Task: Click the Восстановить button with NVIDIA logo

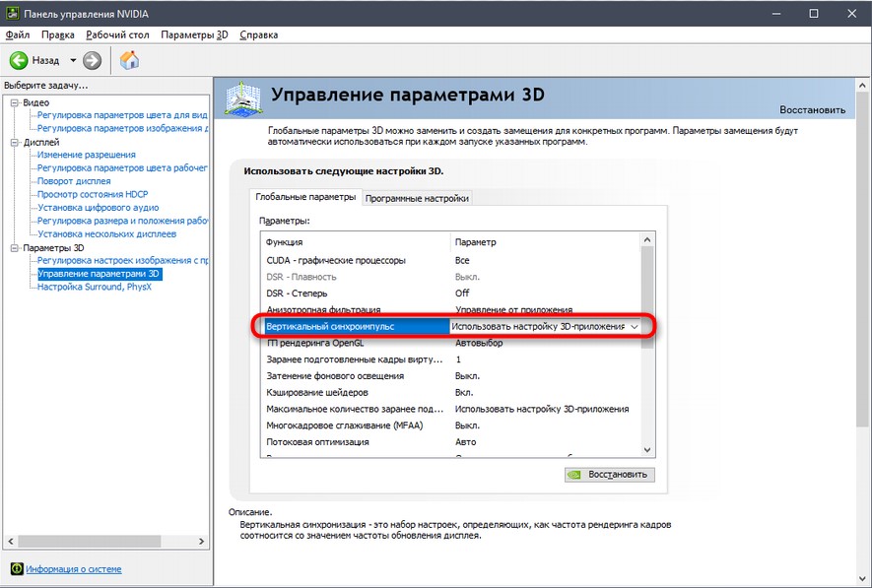Action: 610,474
